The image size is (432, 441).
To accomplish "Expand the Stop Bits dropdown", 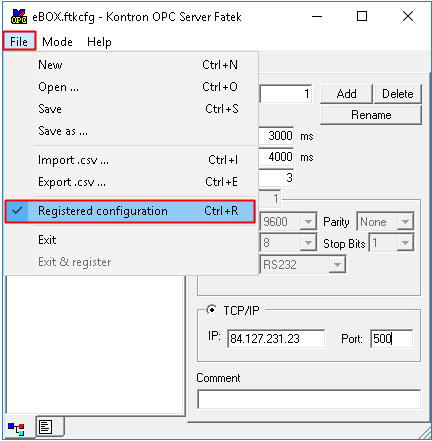I will tap(405, 243).
